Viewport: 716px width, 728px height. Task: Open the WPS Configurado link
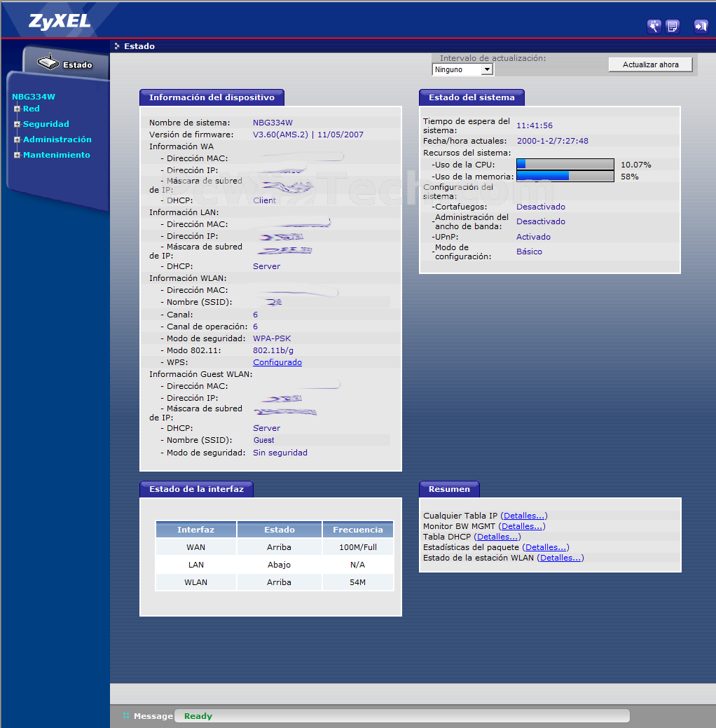pyautogui.click(x=277, y=362)
